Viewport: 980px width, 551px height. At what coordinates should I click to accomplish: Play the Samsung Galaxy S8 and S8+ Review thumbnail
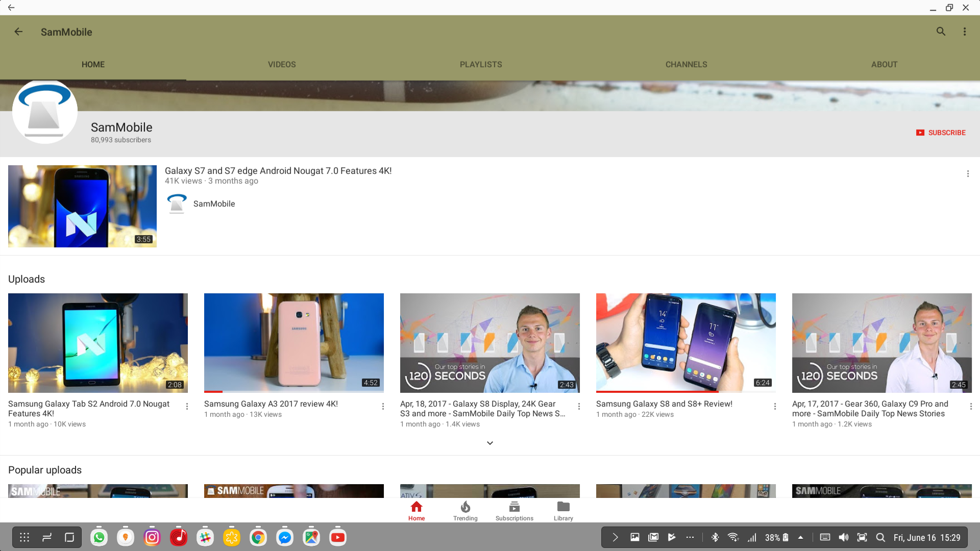pyautogui.click(x=685, y=342)
